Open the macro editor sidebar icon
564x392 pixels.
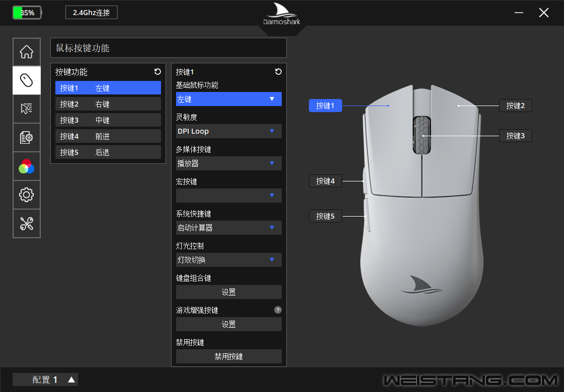pos(27,137)
